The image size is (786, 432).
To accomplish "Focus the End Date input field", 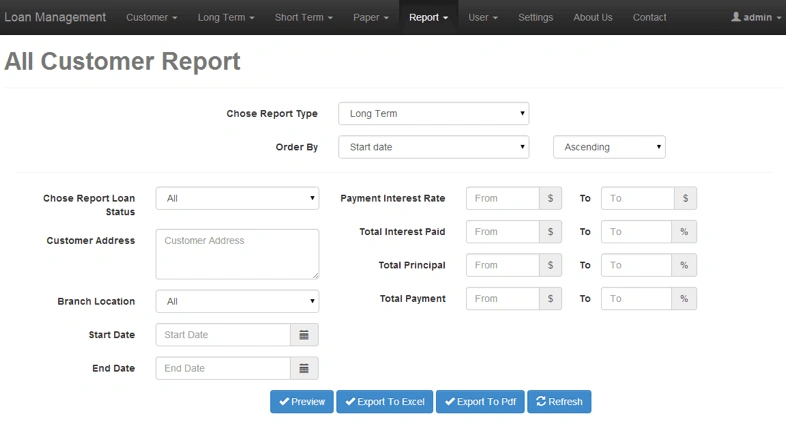I will click(x=223, y=368).
